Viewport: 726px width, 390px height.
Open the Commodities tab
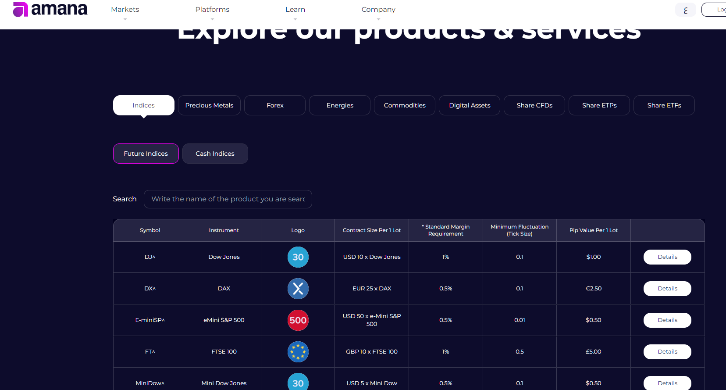pos(405,105)
